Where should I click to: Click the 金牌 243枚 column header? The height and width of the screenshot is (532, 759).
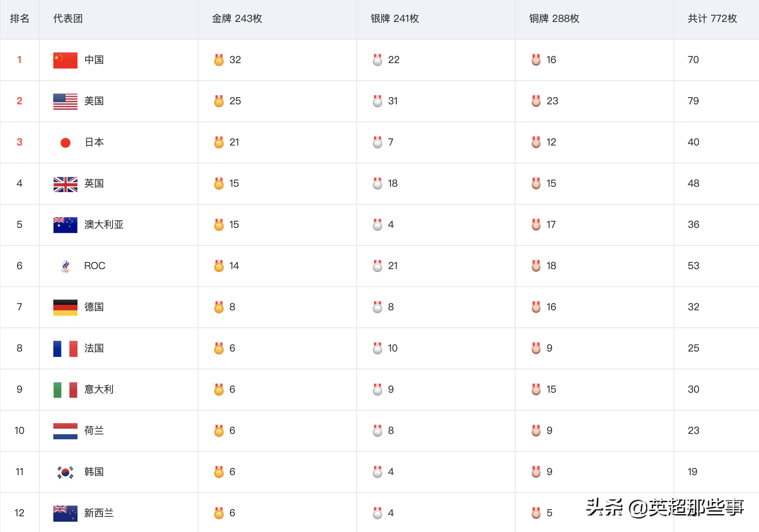coord(237,19)
